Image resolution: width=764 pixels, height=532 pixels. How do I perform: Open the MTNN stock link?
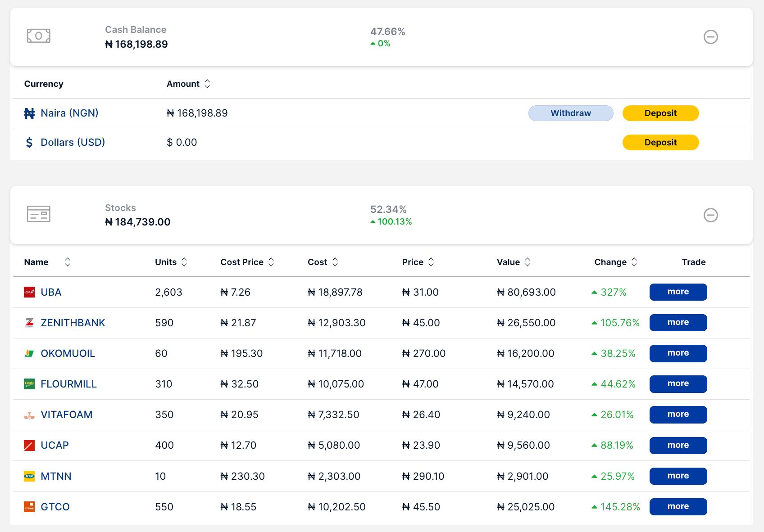56,476
